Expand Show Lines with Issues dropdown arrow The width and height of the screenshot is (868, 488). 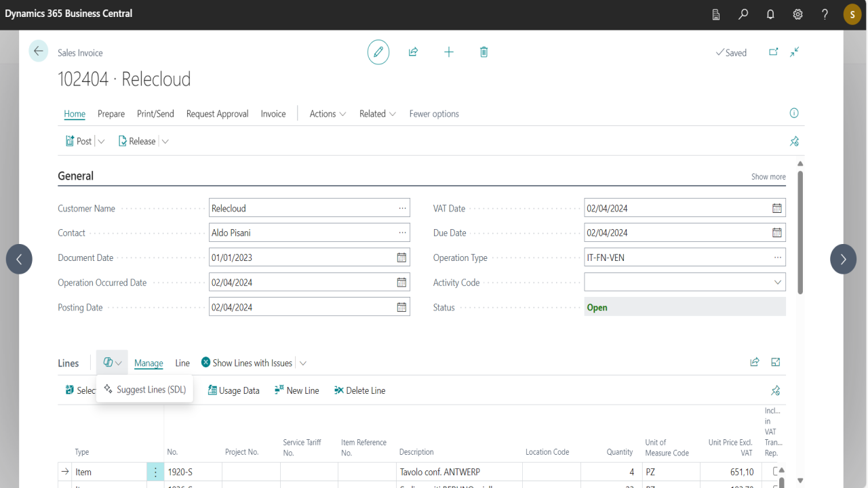click(303, 363)
